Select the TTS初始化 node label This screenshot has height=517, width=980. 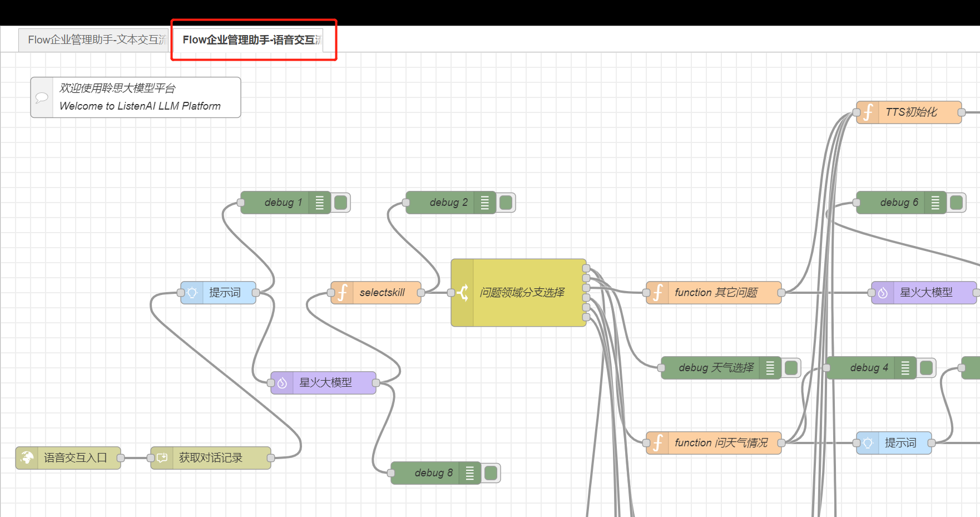[x=912, y=112]
